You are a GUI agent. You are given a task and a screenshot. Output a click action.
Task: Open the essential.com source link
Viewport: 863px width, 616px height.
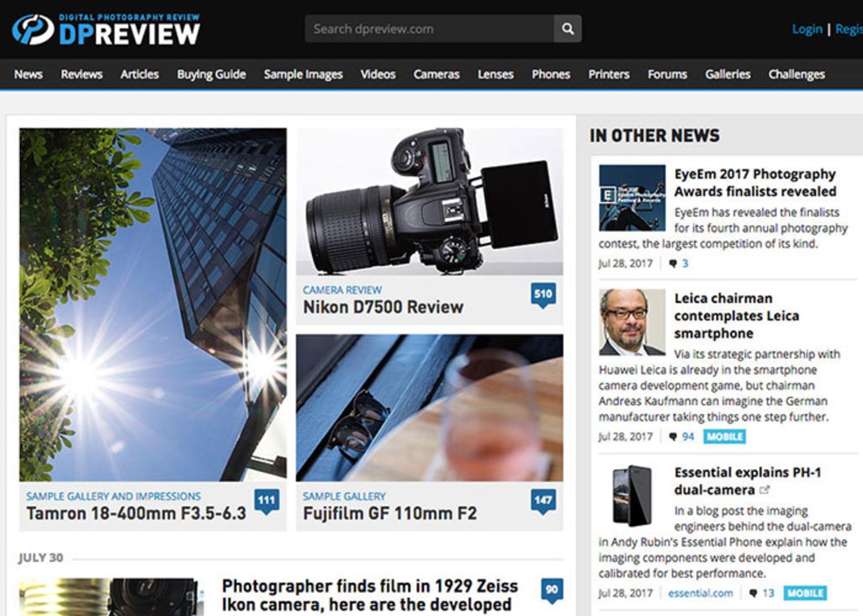[x=700, y=593]
